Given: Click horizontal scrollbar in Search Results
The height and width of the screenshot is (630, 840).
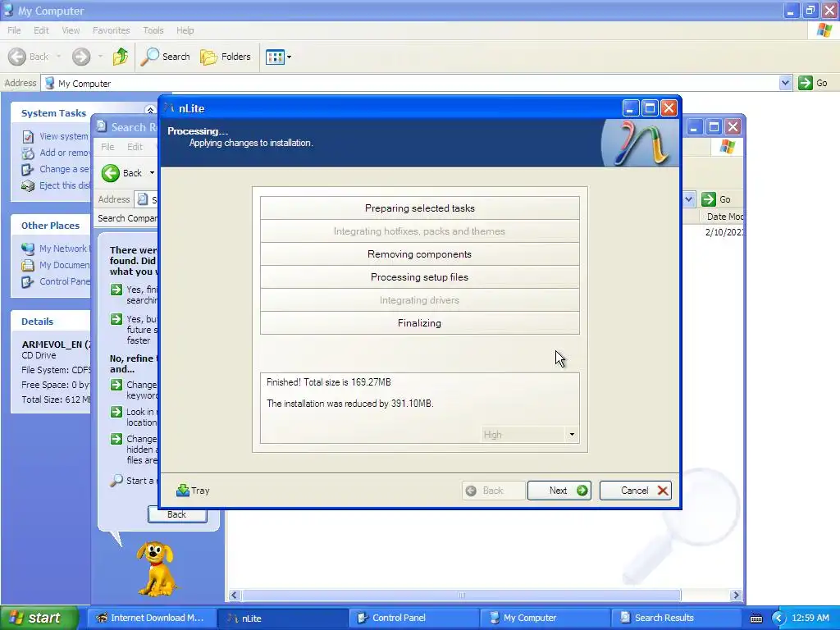Looking at the screenshot, I should (x=461, y=596).
